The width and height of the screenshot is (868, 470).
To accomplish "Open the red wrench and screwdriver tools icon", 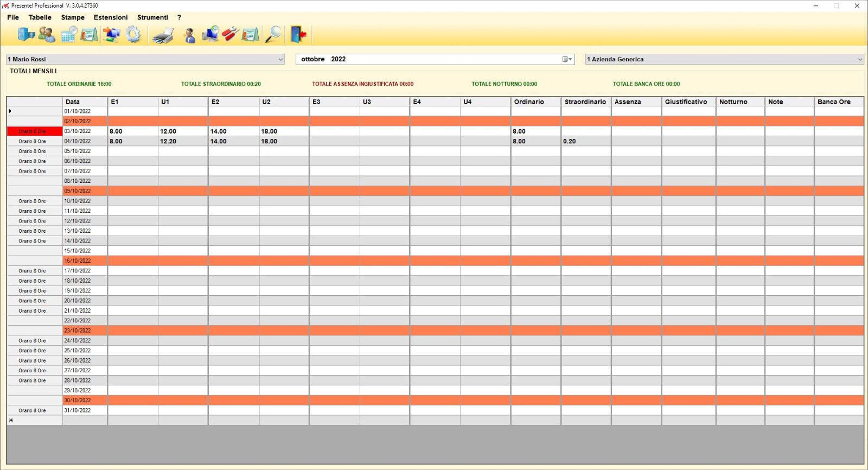I will click(231, 35).
